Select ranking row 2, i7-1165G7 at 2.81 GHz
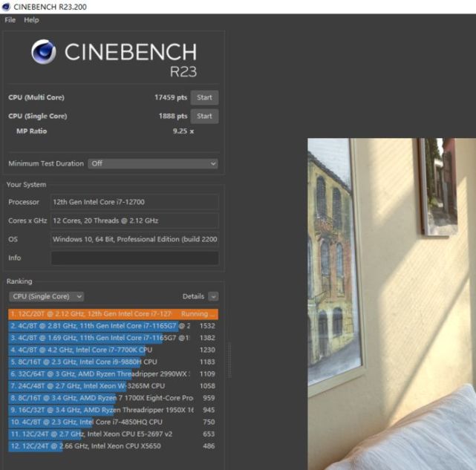The height and width of the screenshot is (470, 476). [113, 326]
